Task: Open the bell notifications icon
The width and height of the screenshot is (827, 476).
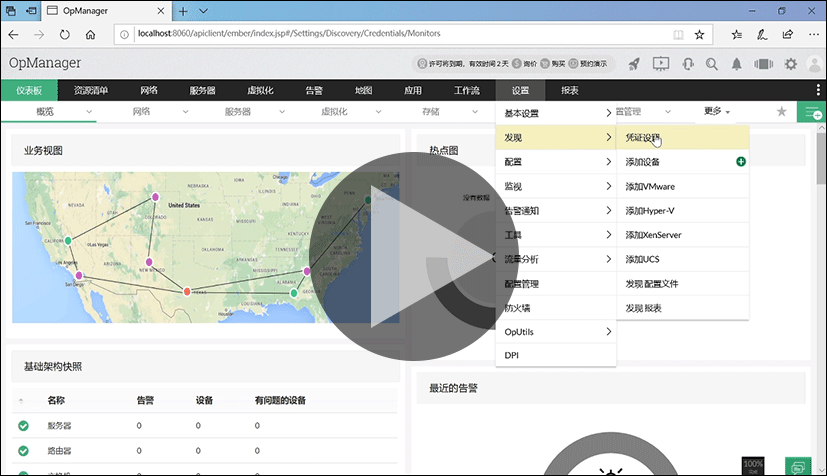Action: (x=737, y=64)
